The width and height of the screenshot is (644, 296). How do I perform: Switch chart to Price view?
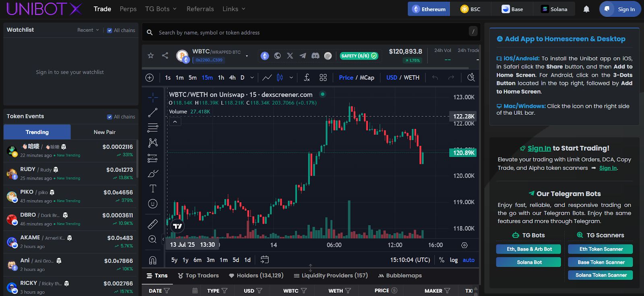pos(346,77)
